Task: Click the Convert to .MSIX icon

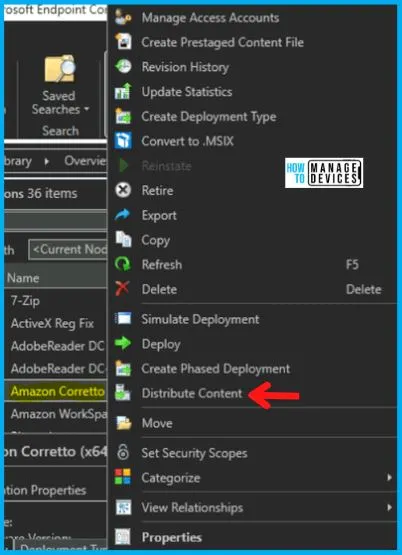Action: tap(123, 141)
